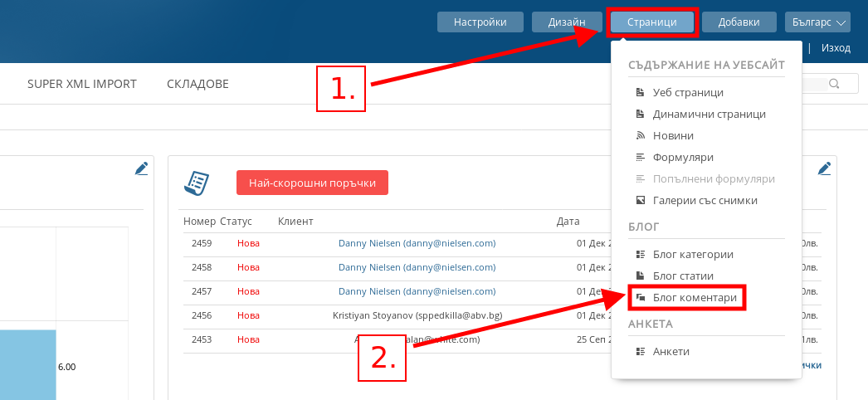Viewport: 868px width, 400px height.
Task: Select Динамични страници from the menu
Action: [709, 114]
